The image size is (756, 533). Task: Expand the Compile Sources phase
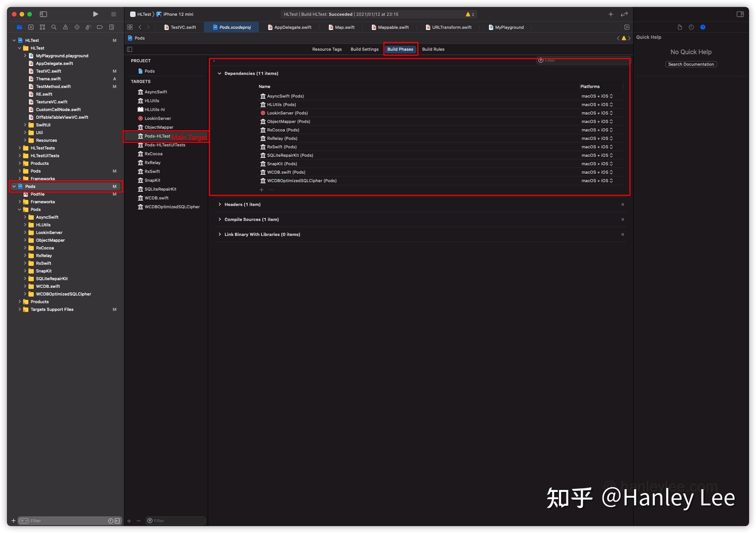click(x=220, y=219)
